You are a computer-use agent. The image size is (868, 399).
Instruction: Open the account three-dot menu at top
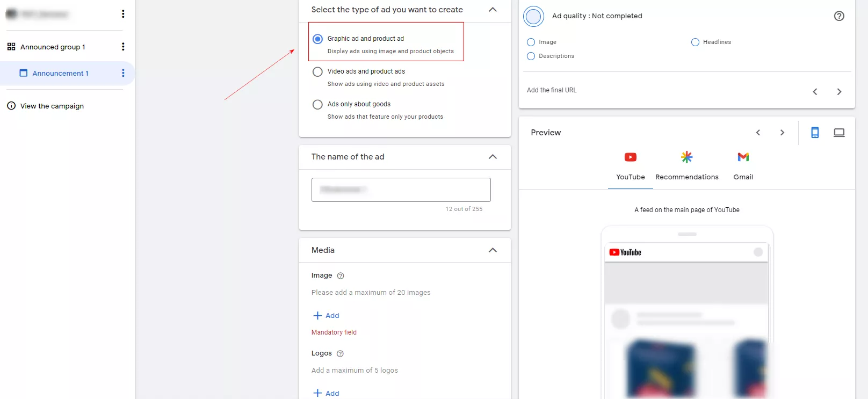point(123,14)
